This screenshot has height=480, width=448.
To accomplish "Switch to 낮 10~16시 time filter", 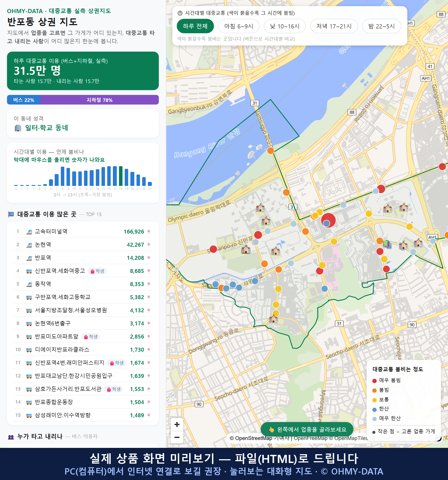I will pyautogui.click(x=285, y=26).
